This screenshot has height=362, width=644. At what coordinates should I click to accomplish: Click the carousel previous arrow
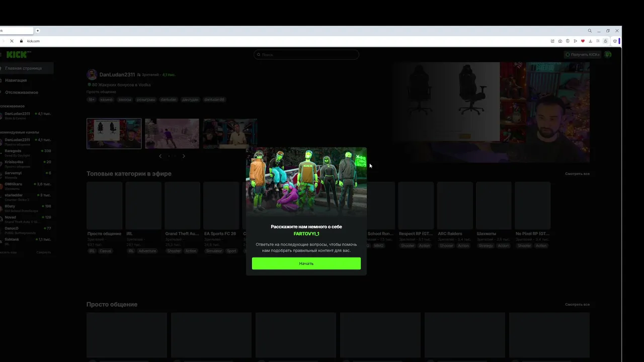[160, 156]
